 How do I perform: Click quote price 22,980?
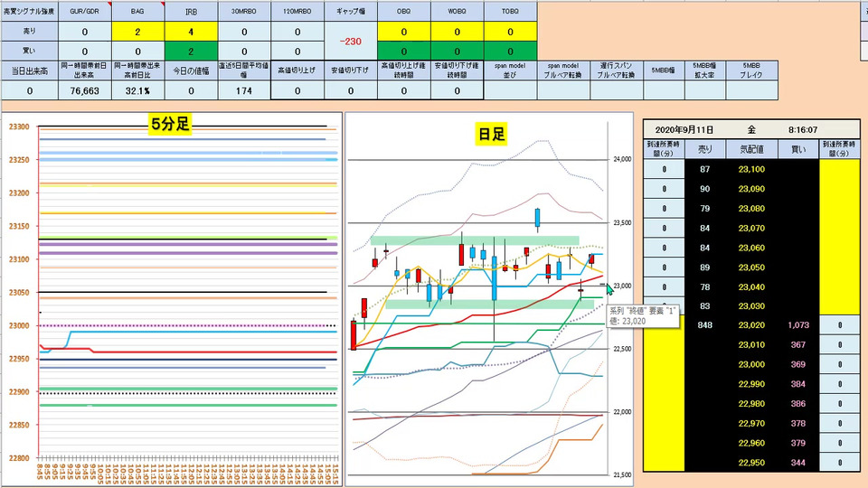(751, 404)
